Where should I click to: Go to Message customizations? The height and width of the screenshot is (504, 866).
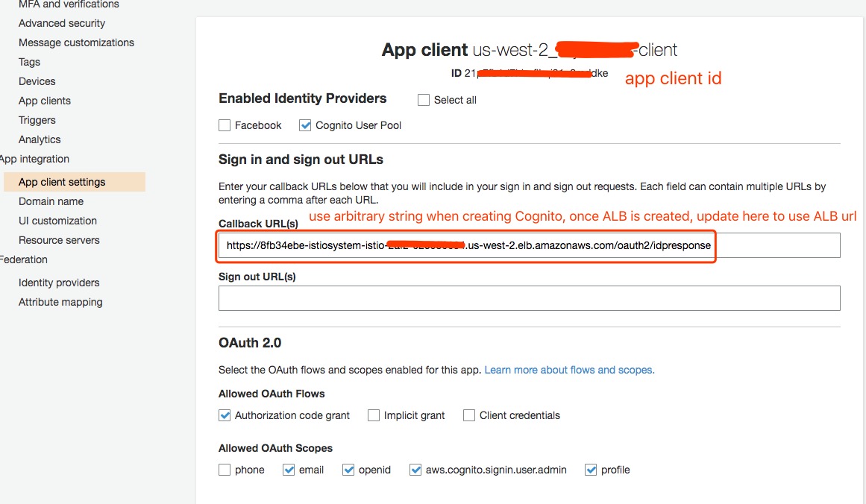(x=76, y=42)
